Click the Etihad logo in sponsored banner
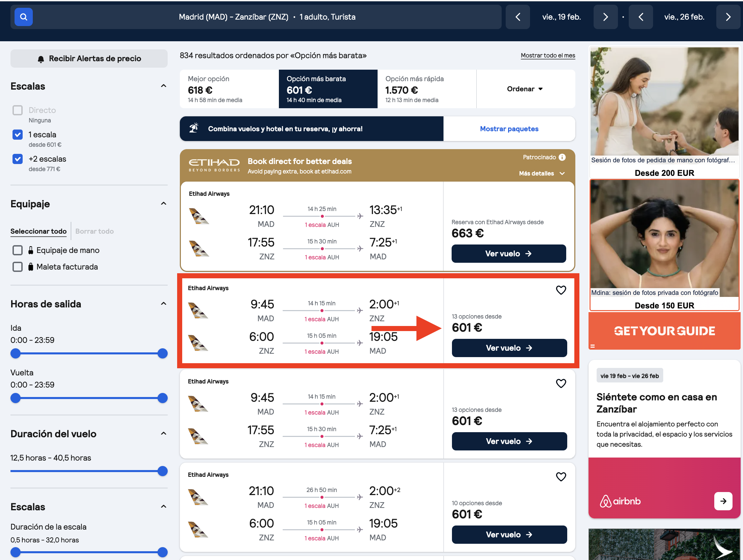Viewport: 743px width, 560px height. [214, 165]
